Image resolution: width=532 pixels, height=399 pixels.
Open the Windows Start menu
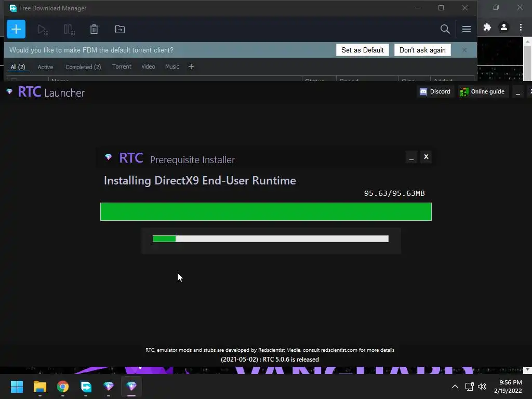(17, 387)
